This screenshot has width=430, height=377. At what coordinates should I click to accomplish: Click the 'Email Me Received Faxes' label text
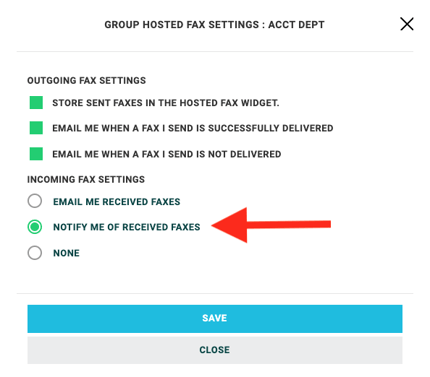click(x=117, y=202)
